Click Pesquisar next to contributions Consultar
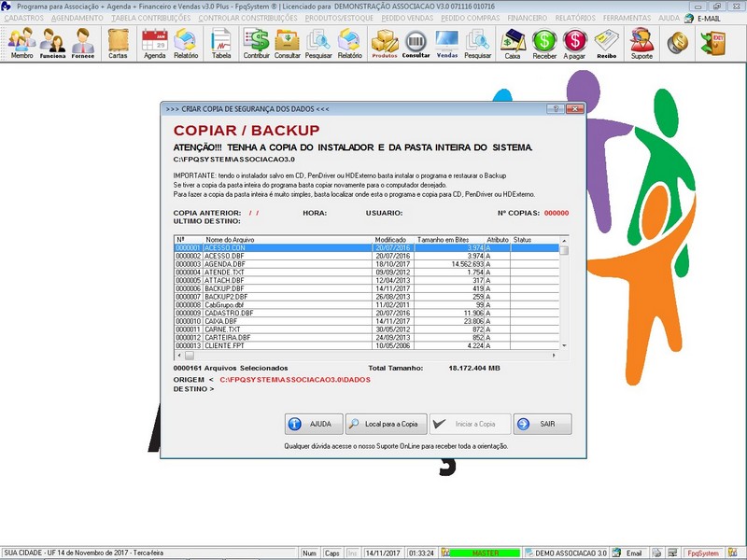Image resolution: width=747 pixels, height=560 pixels. tap(318, 43)
